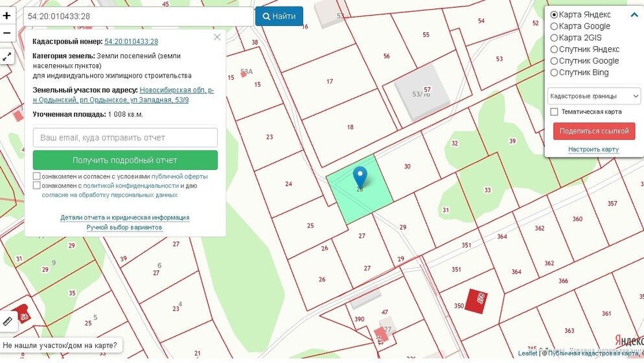Collapse the map layers panel chevron

click(x=634, y=15)
